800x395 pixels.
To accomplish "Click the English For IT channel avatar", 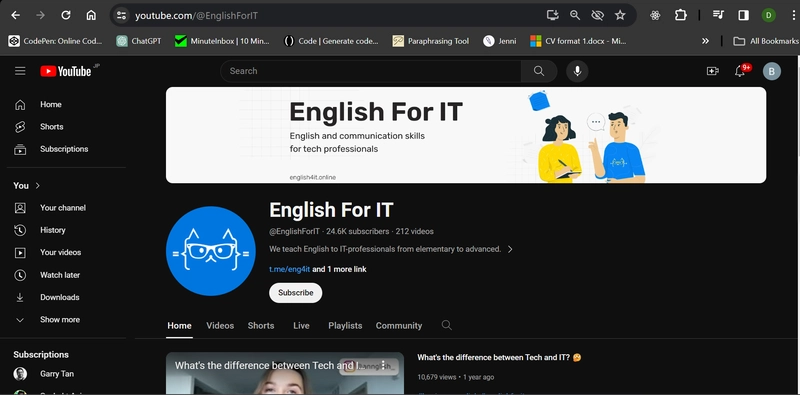I will click(211, 251).
